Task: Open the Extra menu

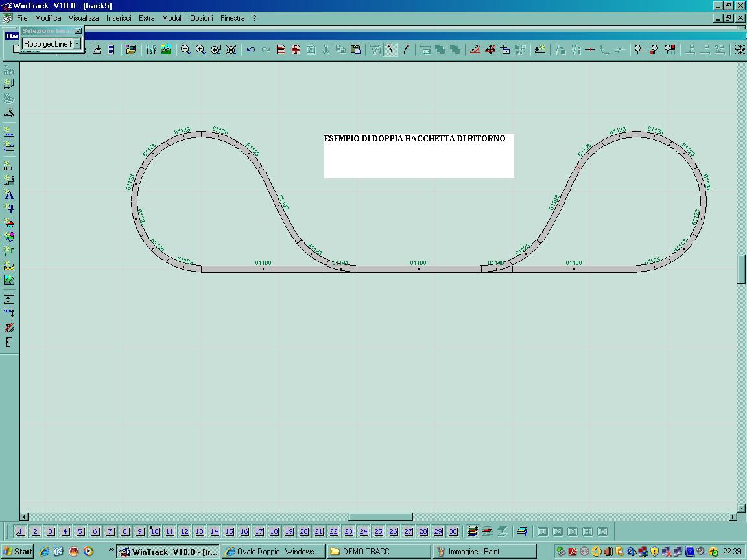Action: [x=147, y=18]
